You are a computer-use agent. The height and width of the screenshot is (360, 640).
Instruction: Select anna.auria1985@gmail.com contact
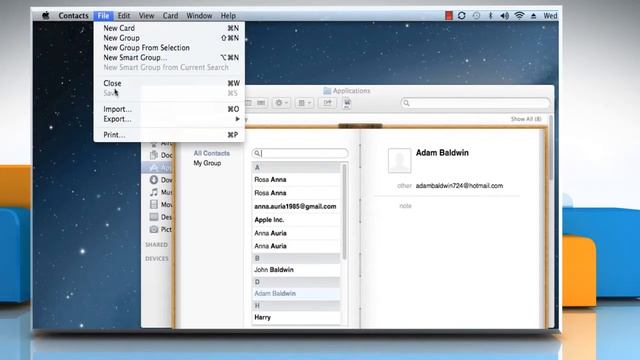click(296, 206)
